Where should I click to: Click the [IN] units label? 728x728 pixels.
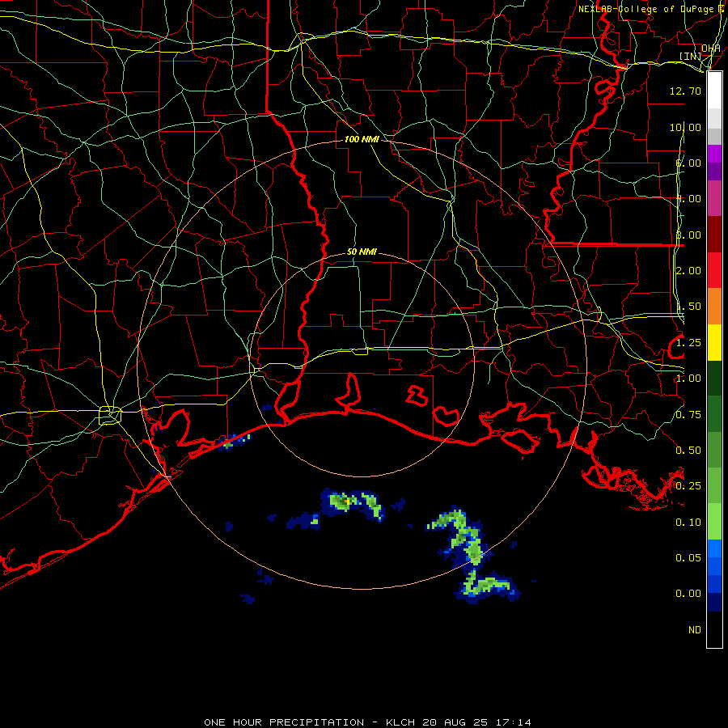pos(691,56)
